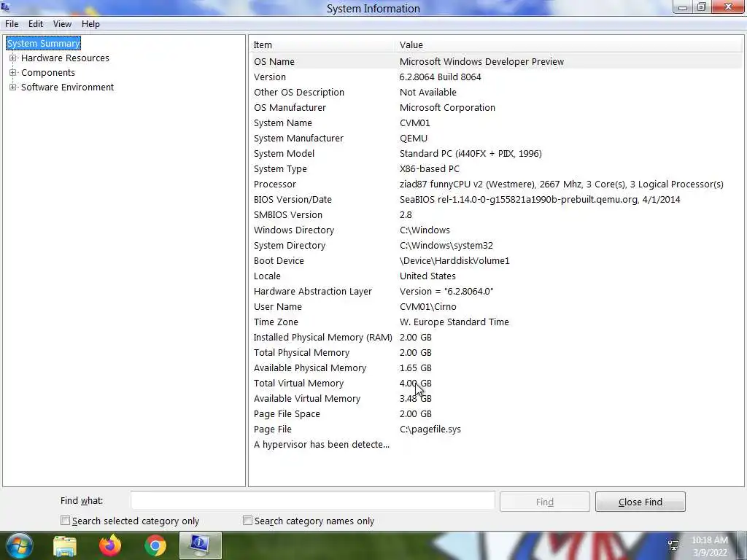The image size is (747, 560).
Task: Select Available Physical Memory row
Action: [x=496, y=367]
